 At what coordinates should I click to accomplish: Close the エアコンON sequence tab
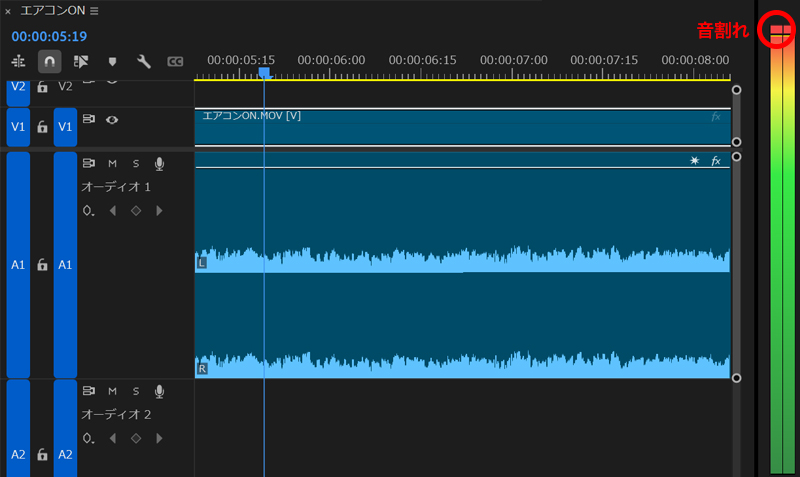tap(8, 10)
